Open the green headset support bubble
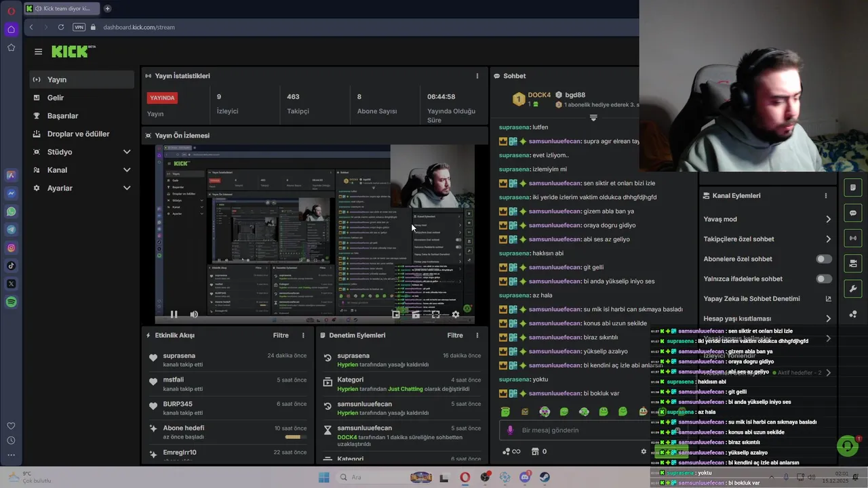Viewport: 868px width, 488px height. [847, 445]
